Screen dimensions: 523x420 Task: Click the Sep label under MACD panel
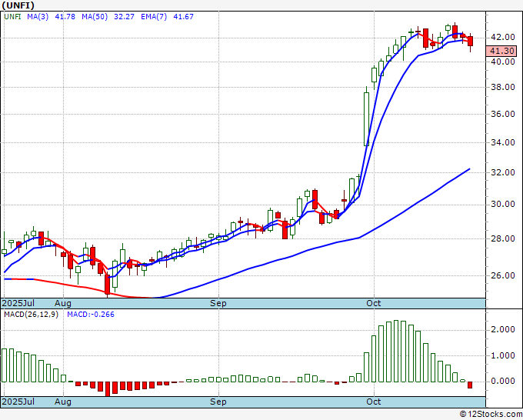pos(218,402)
